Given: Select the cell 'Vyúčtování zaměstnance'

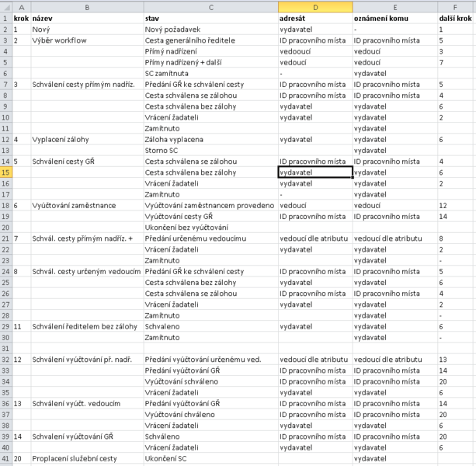Looking at the screenshot, I should click(87, 206).
